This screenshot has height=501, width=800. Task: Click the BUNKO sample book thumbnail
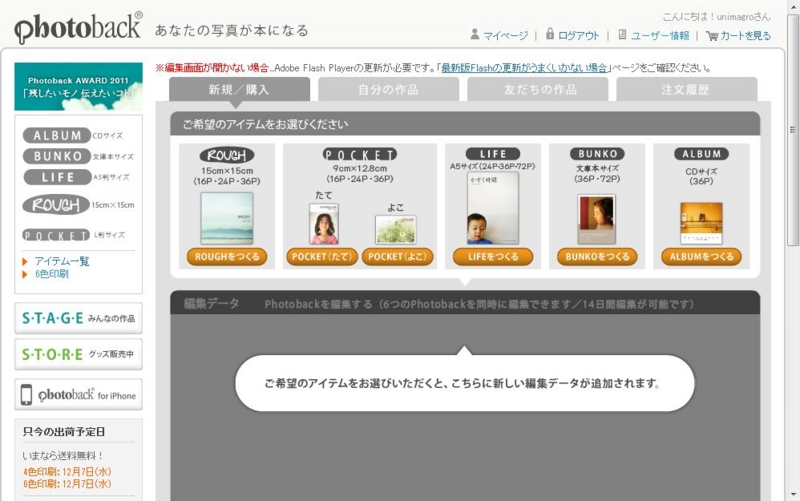[596, 219]
